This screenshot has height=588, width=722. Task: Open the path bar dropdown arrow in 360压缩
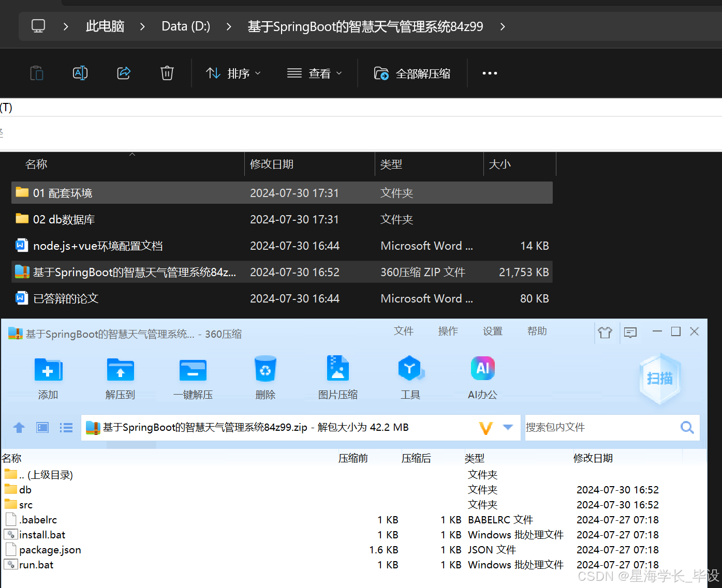[508, 427]
